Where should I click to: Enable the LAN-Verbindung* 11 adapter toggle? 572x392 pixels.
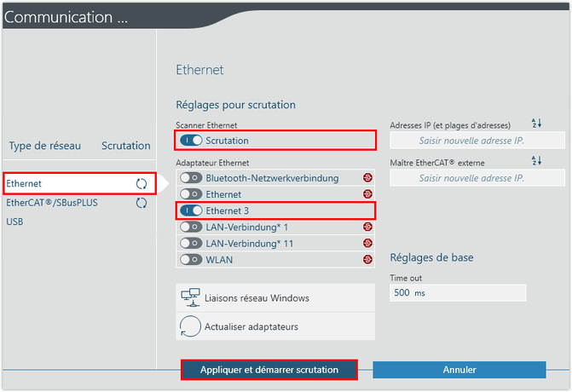click(191, 243)
